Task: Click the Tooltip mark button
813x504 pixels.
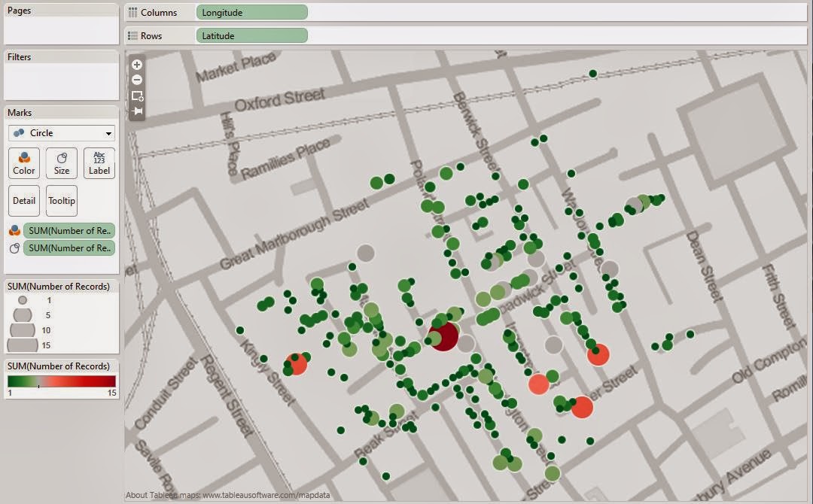Action: pyautogui.click(x=62, y=200)
